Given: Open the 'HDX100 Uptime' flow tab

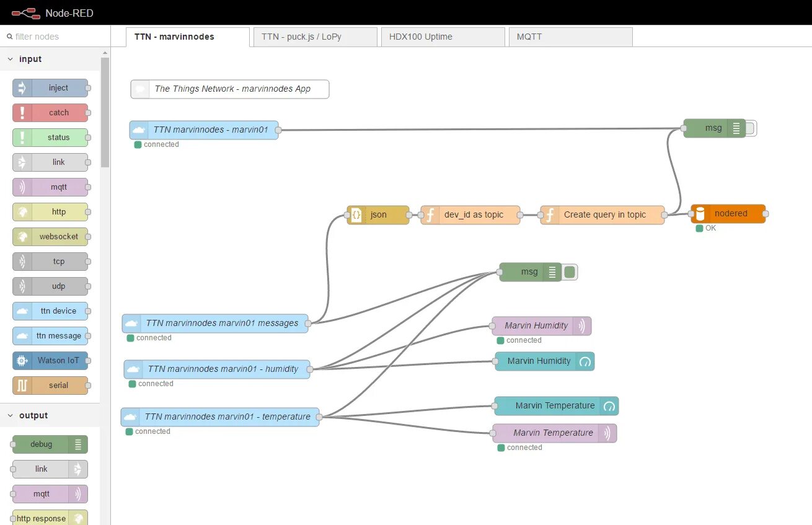Looking at the screenshot, I should [443, 37].
